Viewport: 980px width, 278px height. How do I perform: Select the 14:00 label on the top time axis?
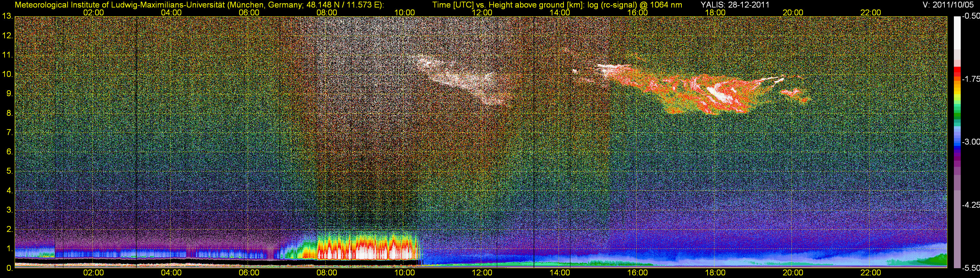point(560,12)
